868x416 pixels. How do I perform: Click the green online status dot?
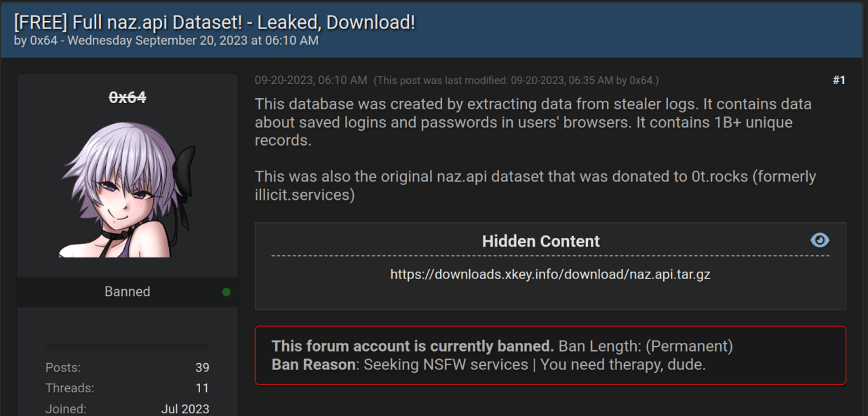click(226, 292)
